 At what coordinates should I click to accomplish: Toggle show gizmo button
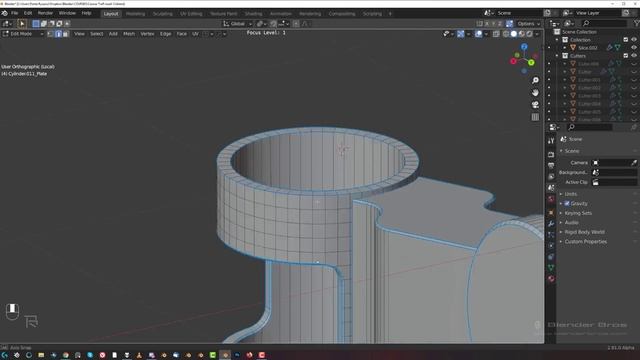(x=460, y=34)
